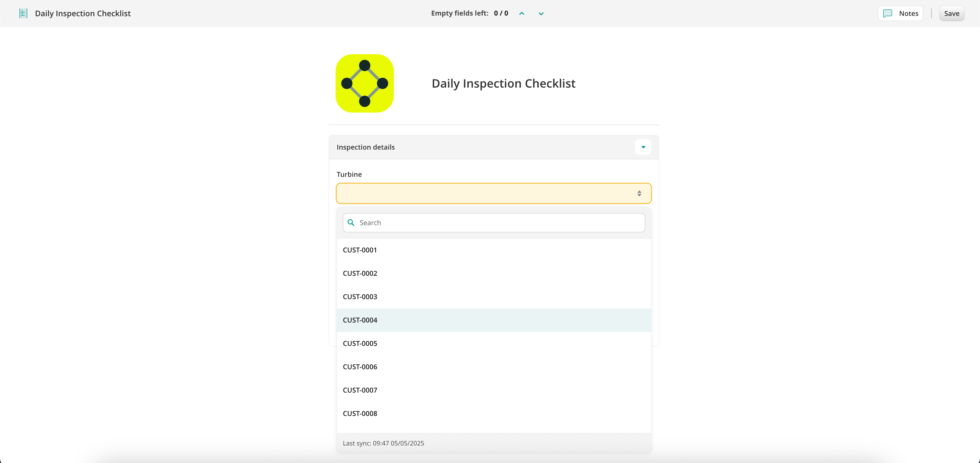The height and width of the screenshot is (463, 980).
Task: Click the checklist document icon in header
Action: coord(23,13)
